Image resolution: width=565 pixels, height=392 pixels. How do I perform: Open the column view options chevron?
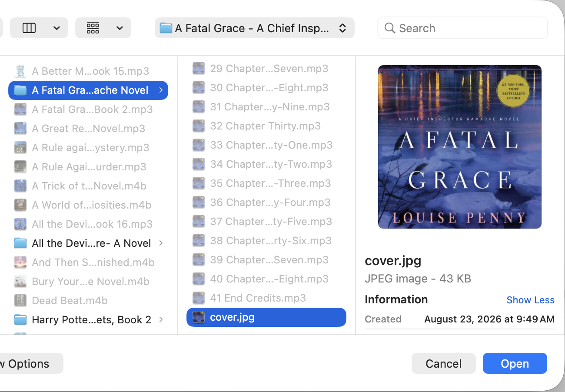pyautogui.click(x=56, y=28)
